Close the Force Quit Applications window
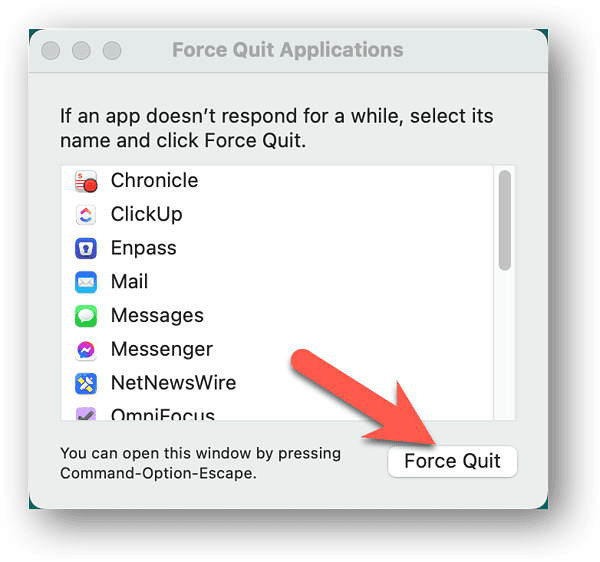Screen dimensions: 600x562 pyautogui.click(x=51, y=50)
